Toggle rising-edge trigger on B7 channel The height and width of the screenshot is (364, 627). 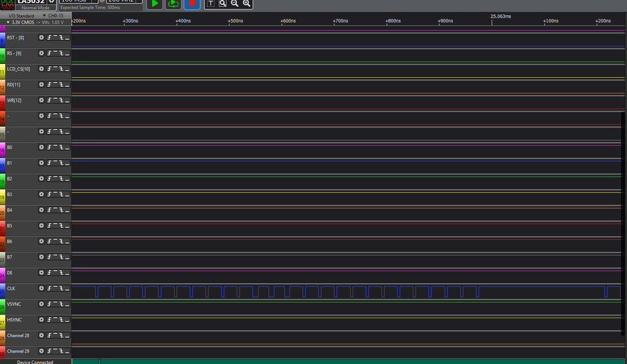(49, 257)
